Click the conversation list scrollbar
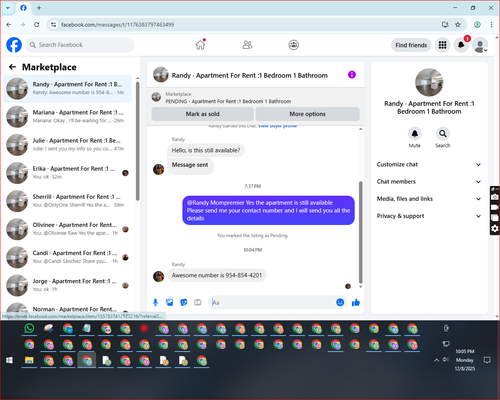The height and width of the screenshot is (400, 500). tap(137, 141)
